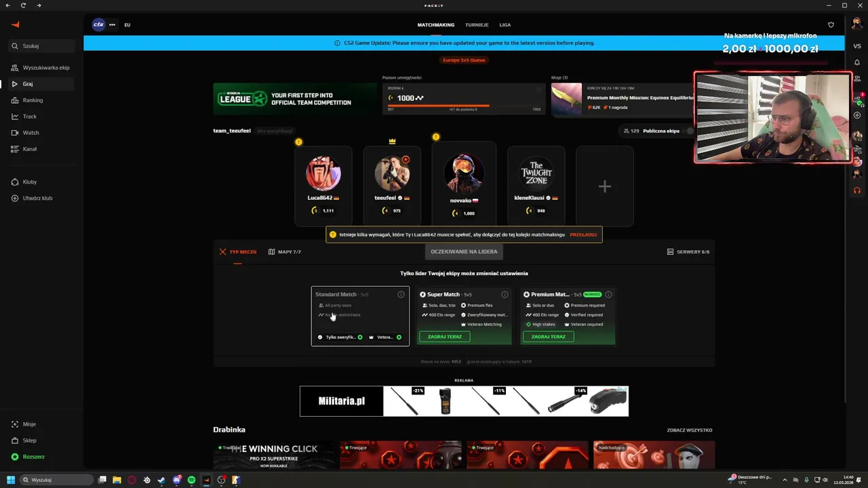
Task: Open Kluby in the sidebar
Action: [41, 182]
